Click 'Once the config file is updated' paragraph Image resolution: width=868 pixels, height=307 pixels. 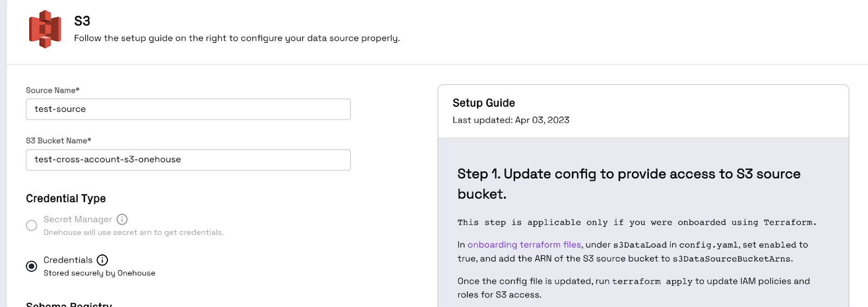click(634, 287)
